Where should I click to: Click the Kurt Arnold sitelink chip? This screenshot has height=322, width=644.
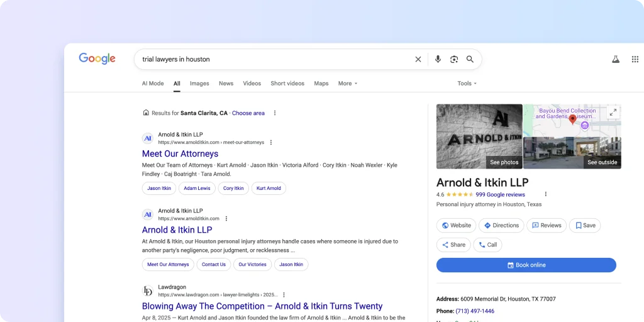pos(269,188)
